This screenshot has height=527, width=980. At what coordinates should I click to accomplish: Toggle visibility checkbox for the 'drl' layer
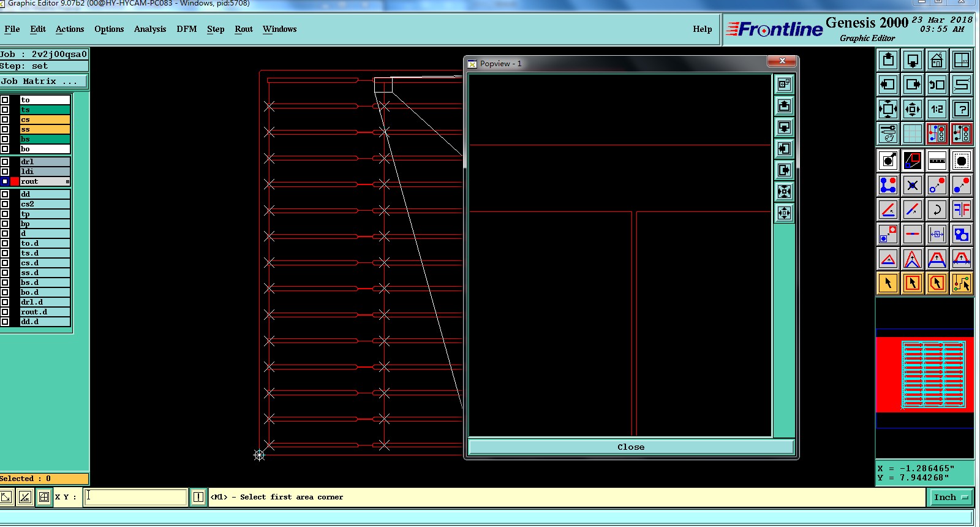(x=5, y=162)
